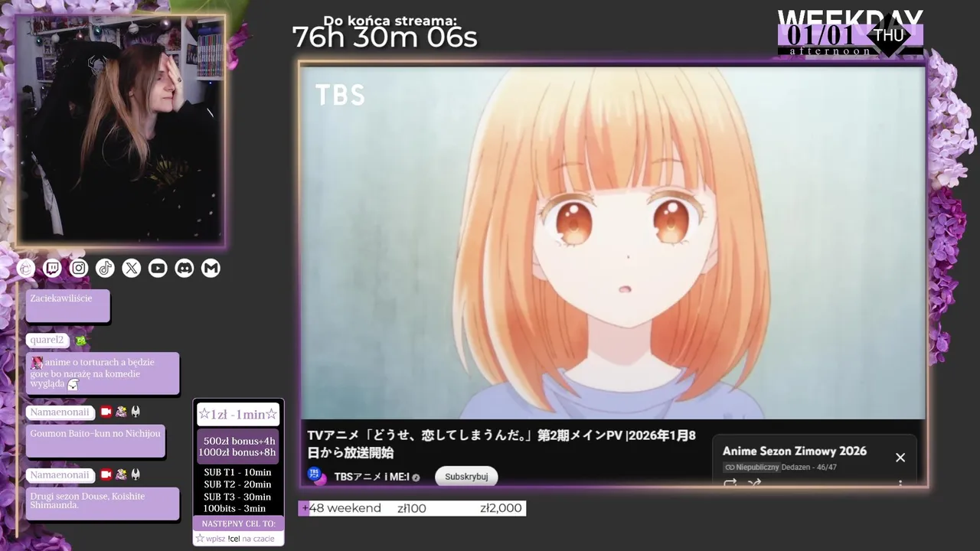Click the red camera badge on the Goumon Baito-kun message header

106,412
